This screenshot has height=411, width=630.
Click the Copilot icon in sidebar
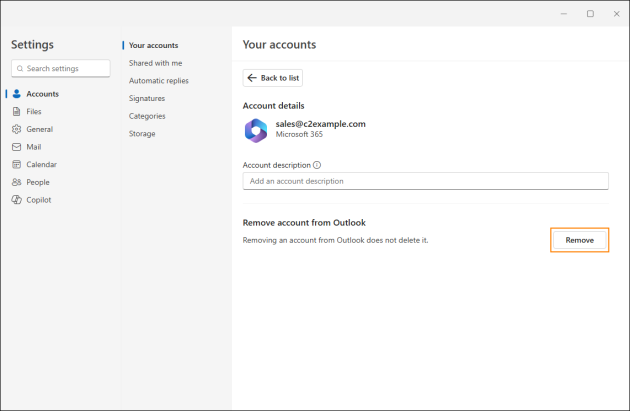tap(16, 200)
